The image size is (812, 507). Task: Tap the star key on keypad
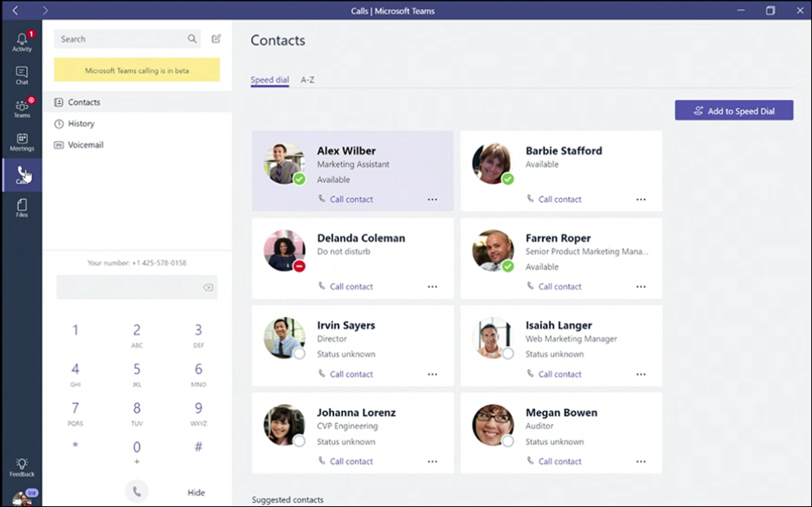(x=75, y=446)
